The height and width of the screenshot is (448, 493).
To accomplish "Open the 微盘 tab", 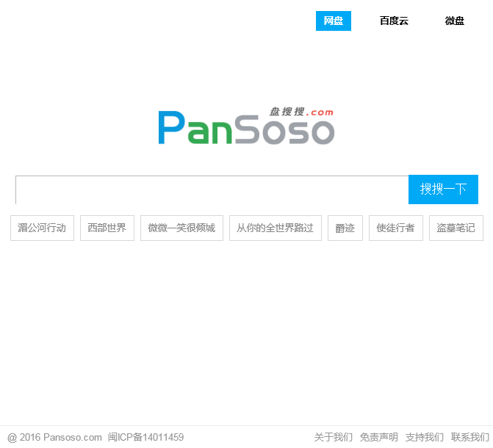I will (454, 21).
